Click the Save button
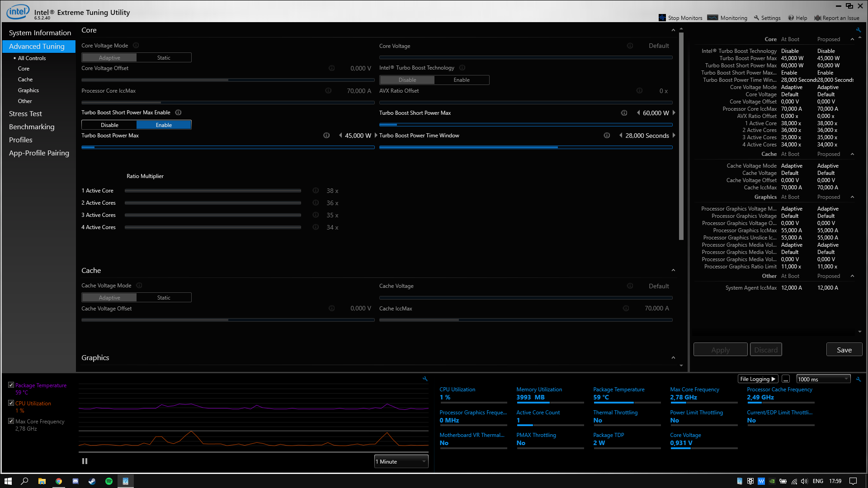The image size is (868, 488). coord(844,350)
